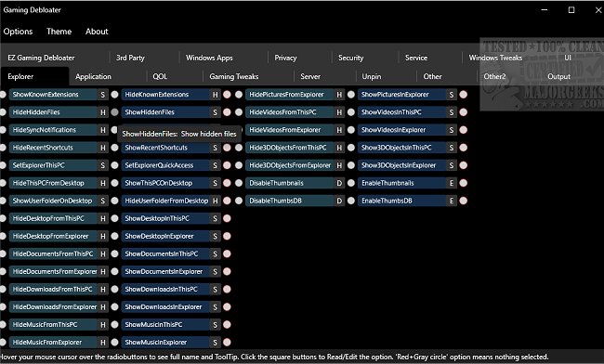This screenshot has width=604, height=364.
Task: Click the E button beside EnableThumbsDB
Action: (x=451, y=201)
